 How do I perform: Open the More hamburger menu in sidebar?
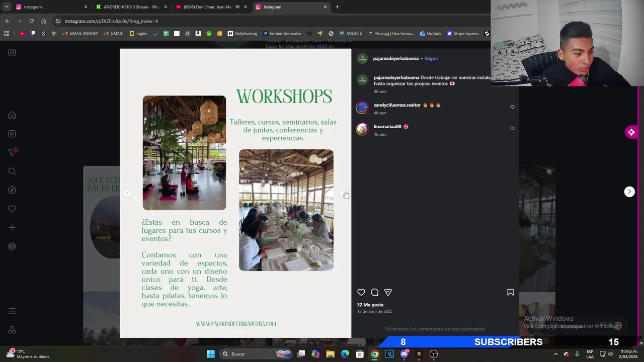click(12, 311)
